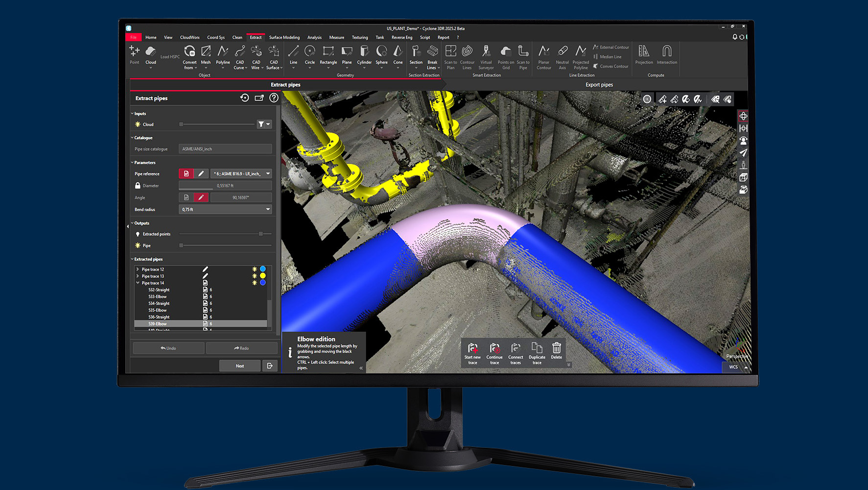Launch the Projection compute tool

644,54
